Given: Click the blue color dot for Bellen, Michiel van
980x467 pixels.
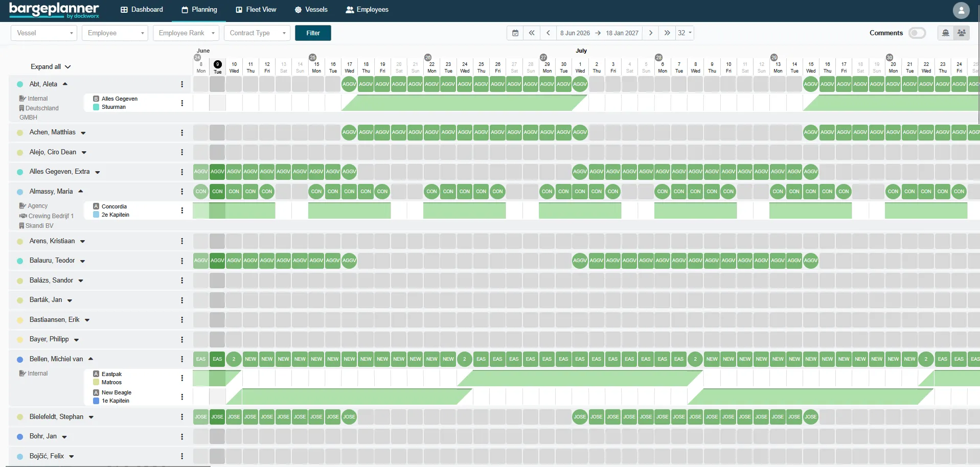Looking at the screenshot, I should coord(20,359).
